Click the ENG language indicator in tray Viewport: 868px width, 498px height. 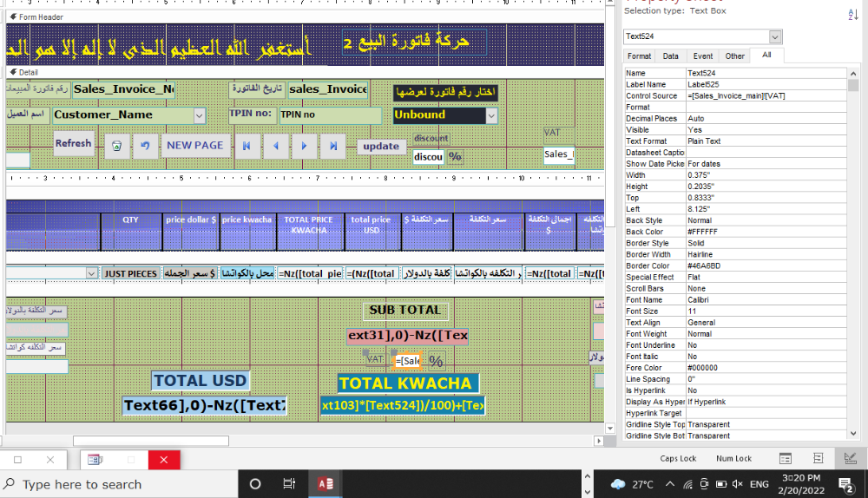759,485
